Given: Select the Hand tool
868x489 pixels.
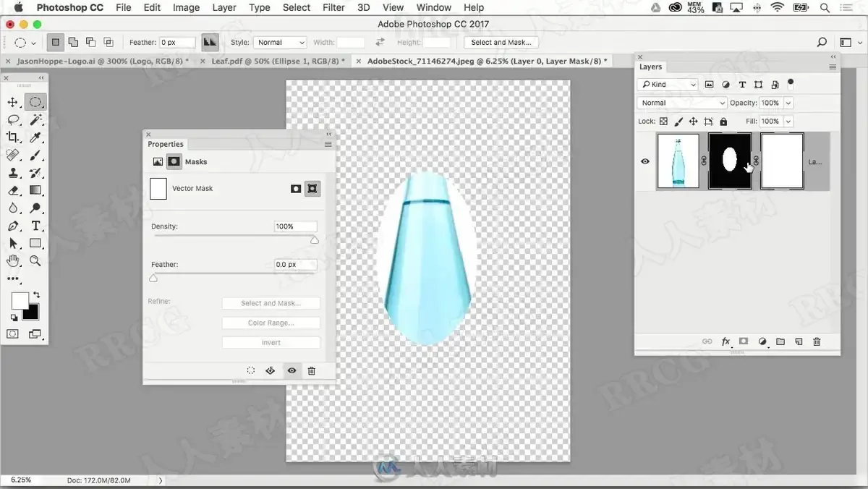Looking at the screenshot, I should tap(13, 260).
